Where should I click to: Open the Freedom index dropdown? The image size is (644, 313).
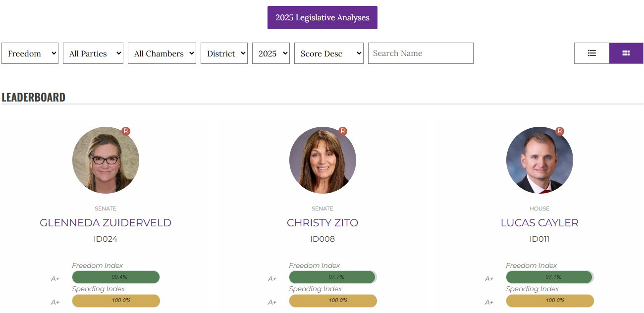pyautogui.click(x=30, y=53)
